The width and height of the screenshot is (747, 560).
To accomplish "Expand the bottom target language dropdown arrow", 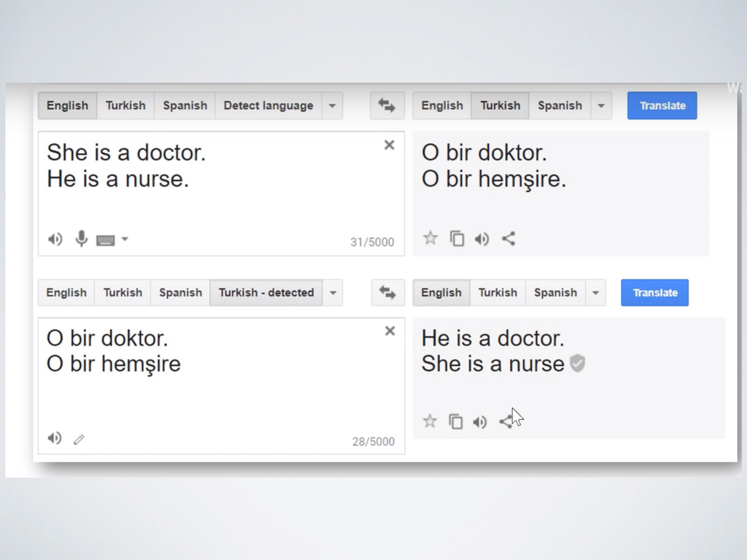I will 595,293.
